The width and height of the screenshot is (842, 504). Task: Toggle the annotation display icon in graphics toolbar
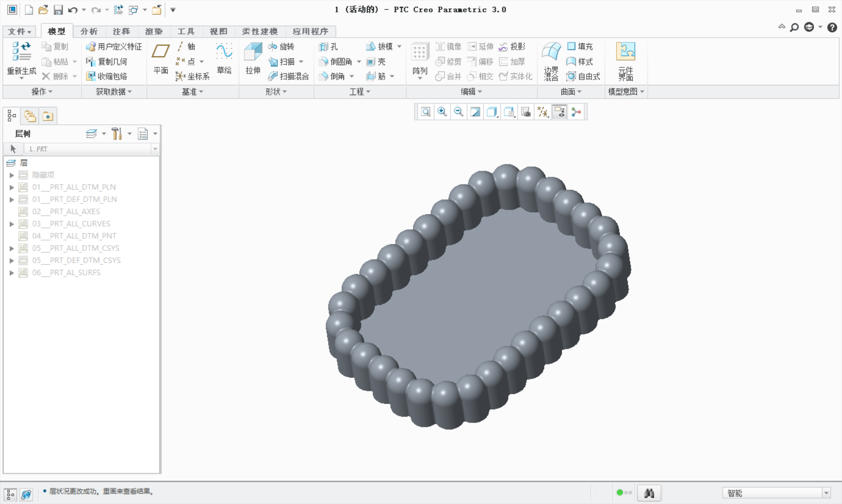[559, 112]
